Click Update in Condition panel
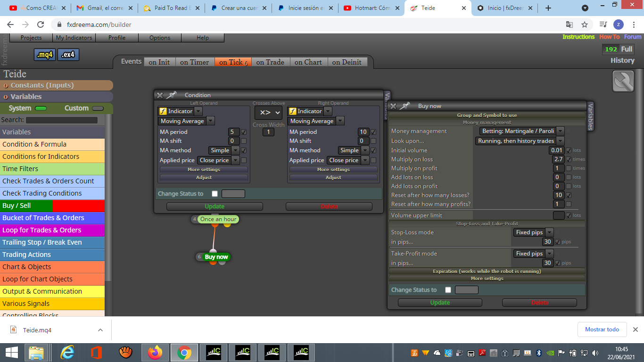The height and width of the screenshot is (362, 644). pos(215,206)
